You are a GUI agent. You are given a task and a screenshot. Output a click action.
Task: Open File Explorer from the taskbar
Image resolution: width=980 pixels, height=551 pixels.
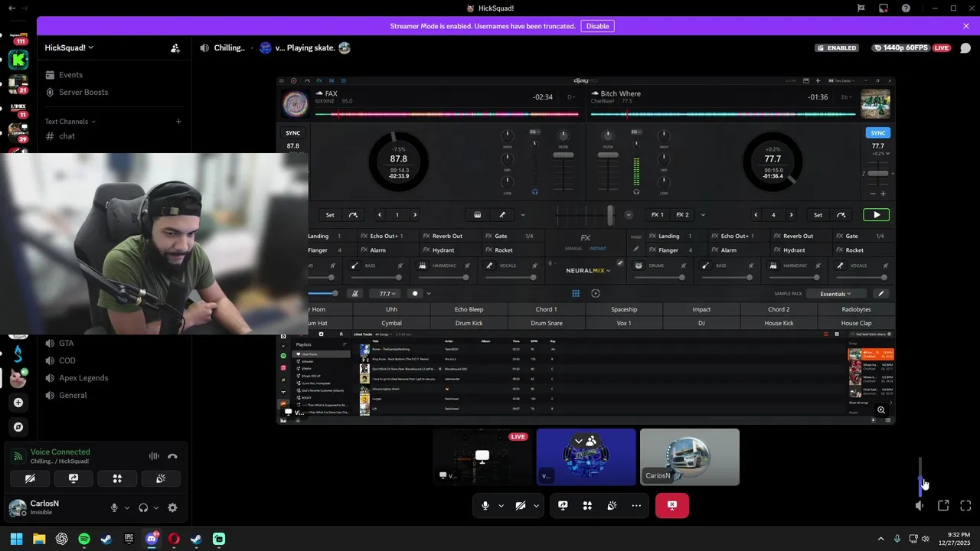click(39, 539)
